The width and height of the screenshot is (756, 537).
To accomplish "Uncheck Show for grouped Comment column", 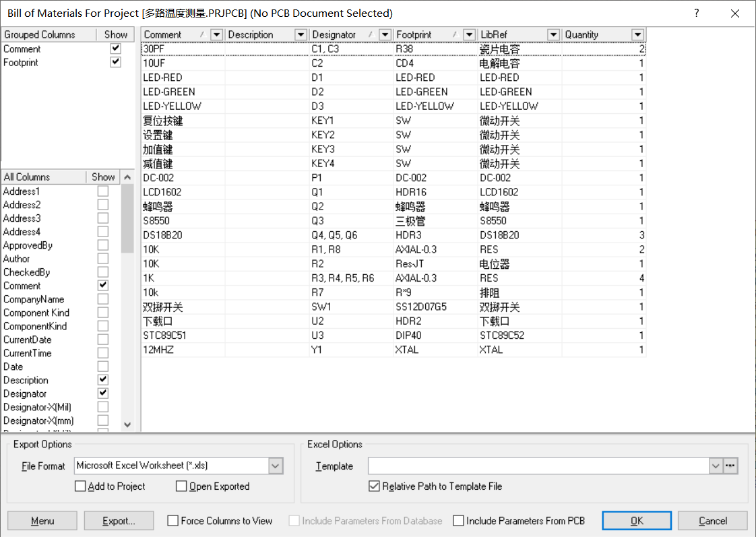I will (115, 49).
